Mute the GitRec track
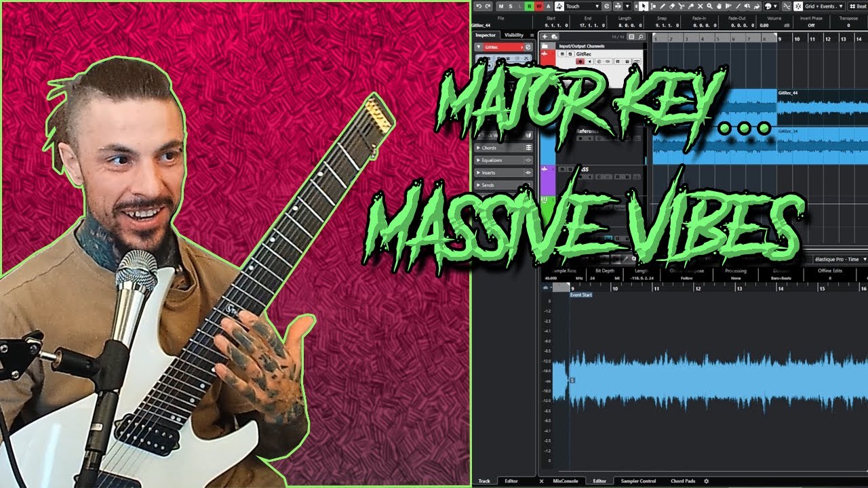Viewport: 868px width, 488px height. click(x=562, y=54)
